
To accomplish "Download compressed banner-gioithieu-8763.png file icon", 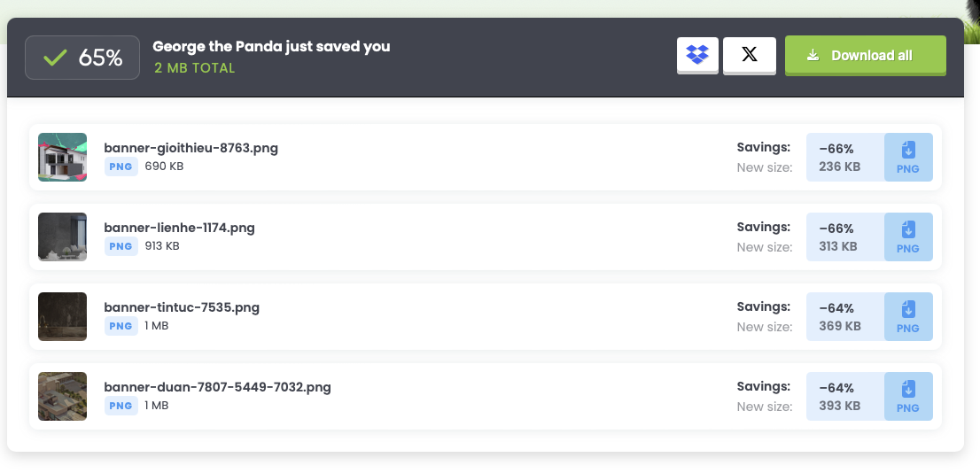I will (x=908, y=158).
